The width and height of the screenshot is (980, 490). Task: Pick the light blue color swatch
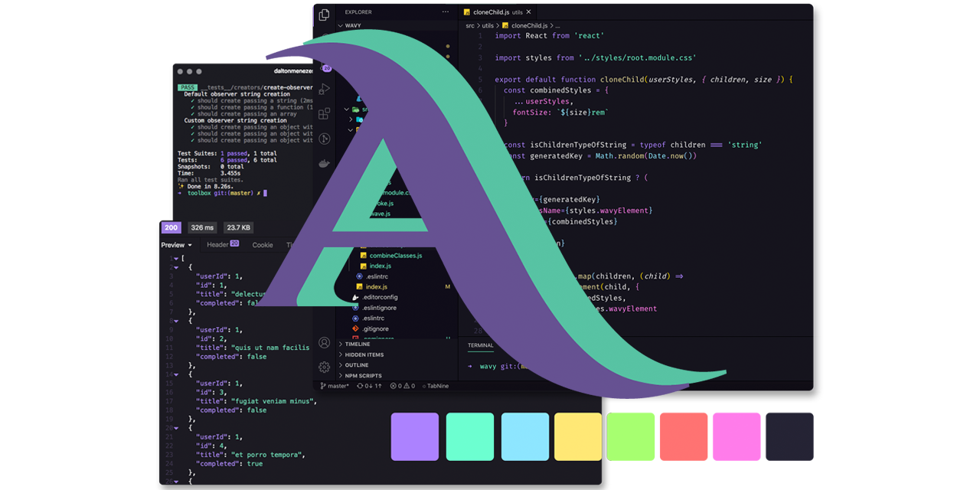point(525,437)
